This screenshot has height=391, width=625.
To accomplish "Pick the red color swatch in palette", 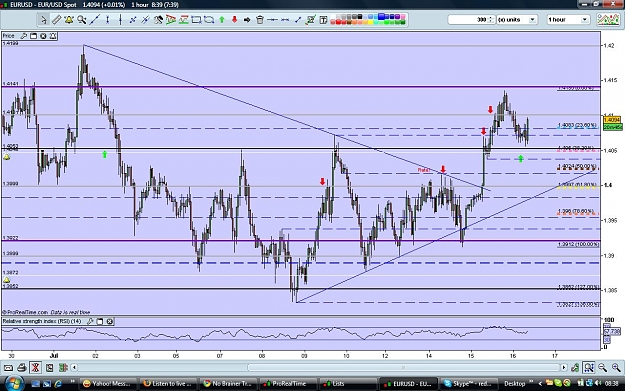I will coord(338,22).
